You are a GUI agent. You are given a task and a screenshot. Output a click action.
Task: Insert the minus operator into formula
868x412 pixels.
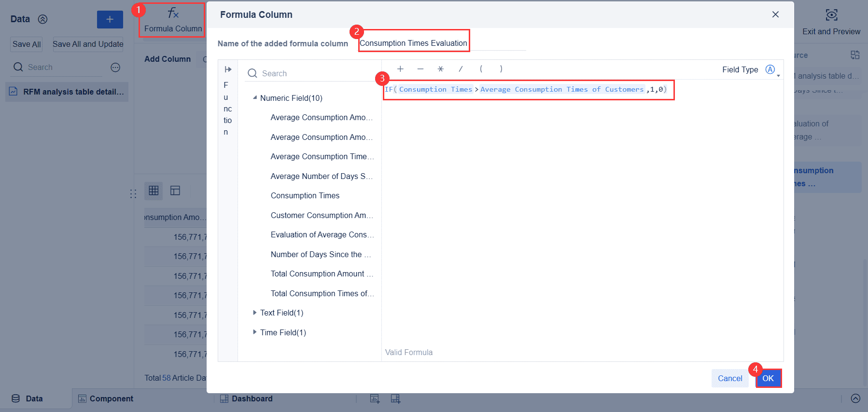(420, 69)
